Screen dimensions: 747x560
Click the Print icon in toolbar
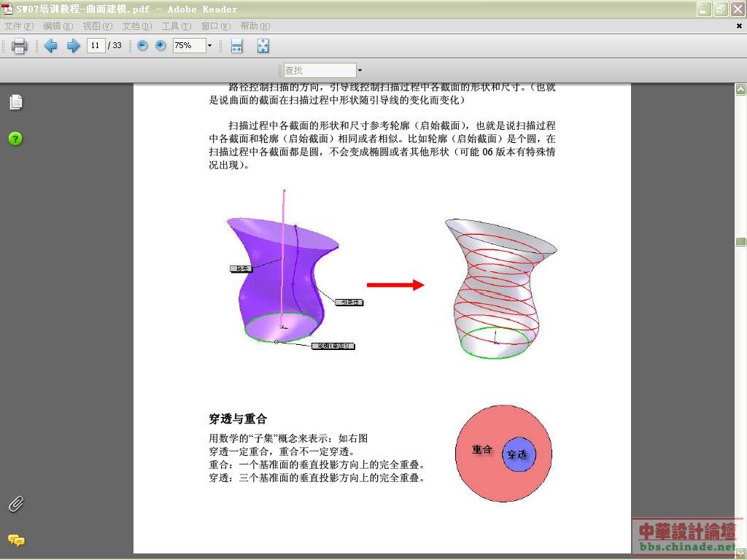point(19,46)
